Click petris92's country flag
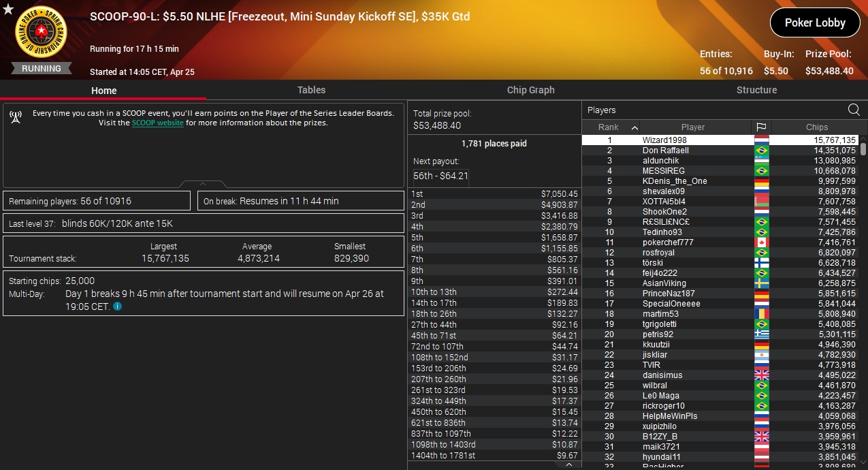This screenshot has width=868, height=470. (761, 334)
